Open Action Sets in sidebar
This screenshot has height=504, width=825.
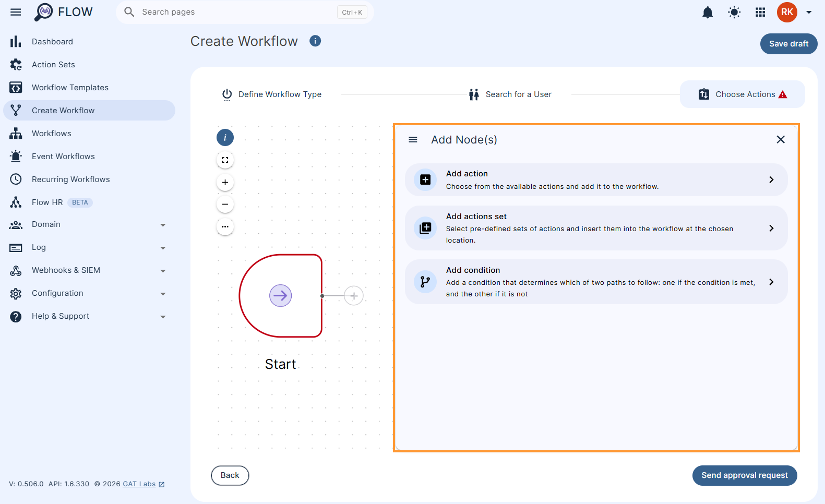coord(89,65)
